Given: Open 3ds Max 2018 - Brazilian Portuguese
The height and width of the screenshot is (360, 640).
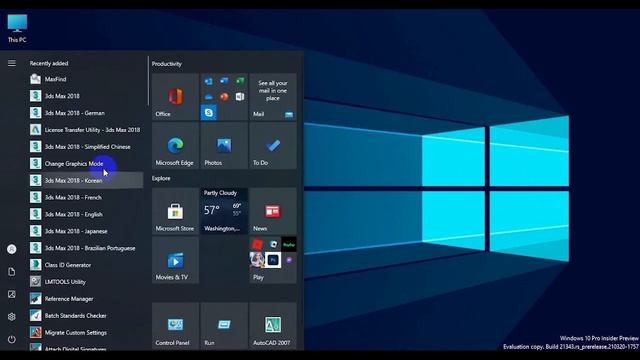Looking at the screenshot, I should (86, 248).
